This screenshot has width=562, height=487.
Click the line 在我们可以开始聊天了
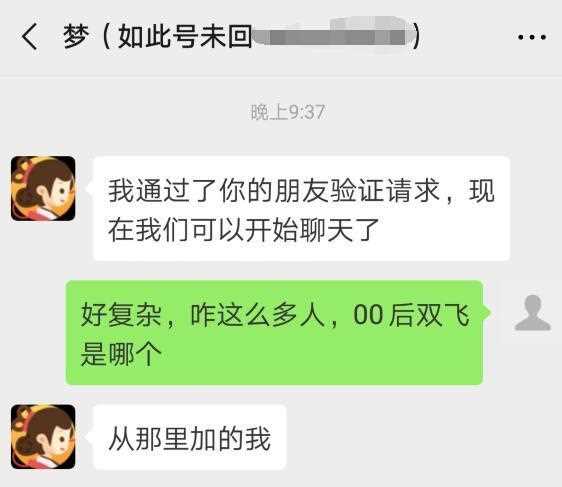(244, 229)
